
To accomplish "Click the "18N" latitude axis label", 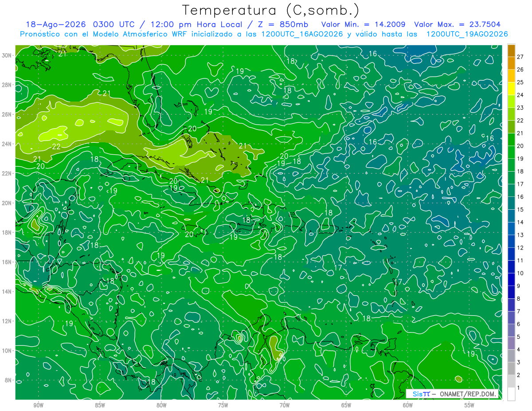I will 8,232.
